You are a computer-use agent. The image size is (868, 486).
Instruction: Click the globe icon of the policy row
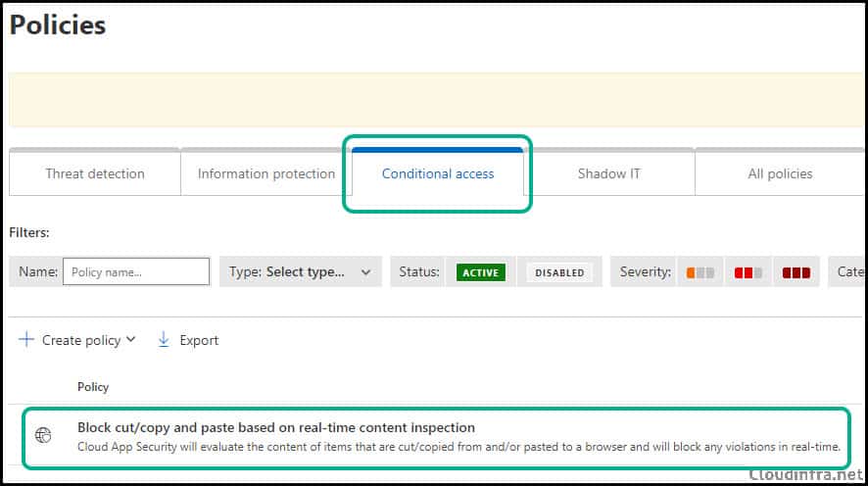tap(43, 435)
